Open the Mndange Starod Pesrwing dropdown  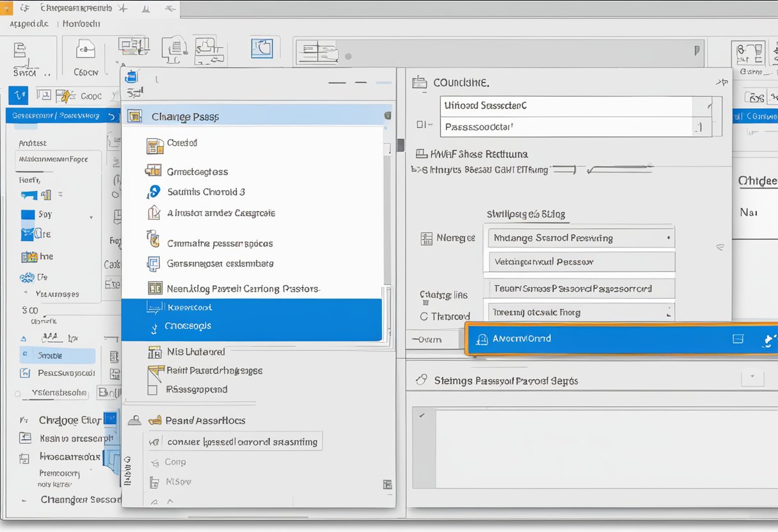[x=669, y=237]
